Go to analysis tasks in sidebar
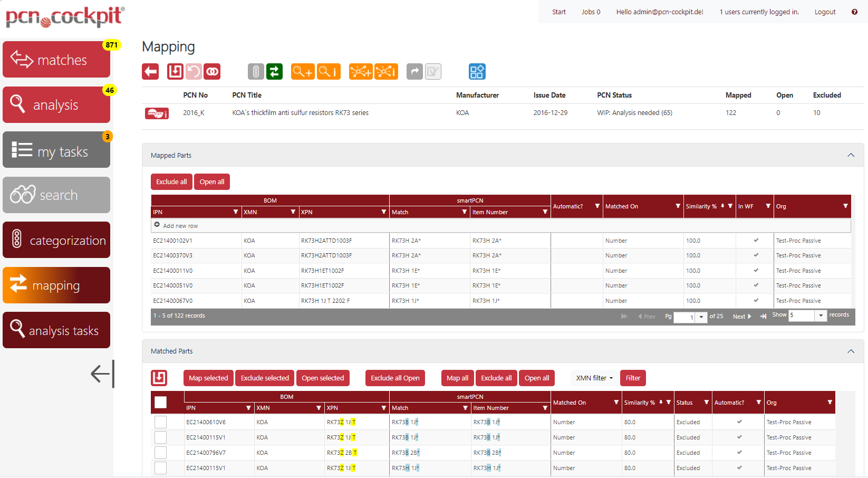 (x=56, y=330)
